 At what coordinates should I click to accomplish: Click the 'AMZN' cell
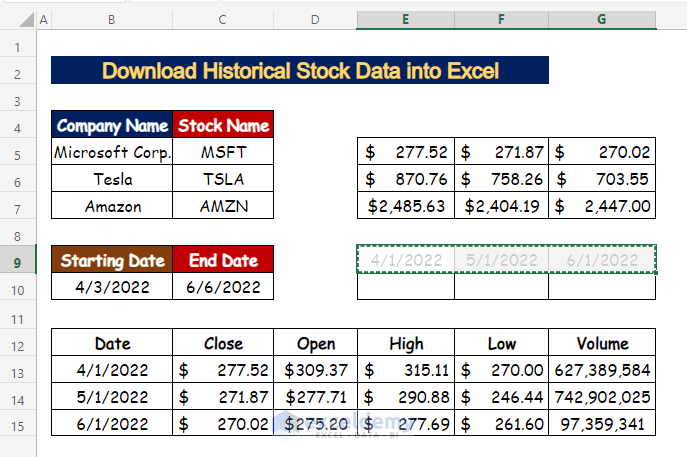point(223,205)
